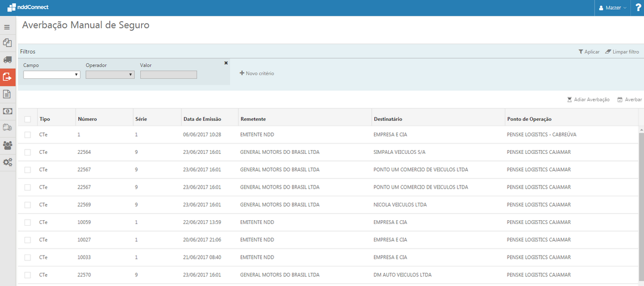Select all rows with the header checkbox
This screenshot has height=286, width=644.
28,119
